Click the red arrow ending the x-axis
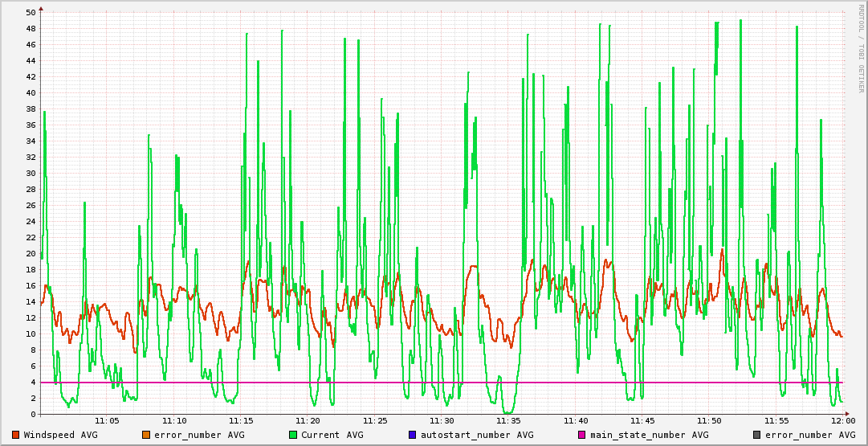This screenshot has width=868, height=446. pos(850,415)
